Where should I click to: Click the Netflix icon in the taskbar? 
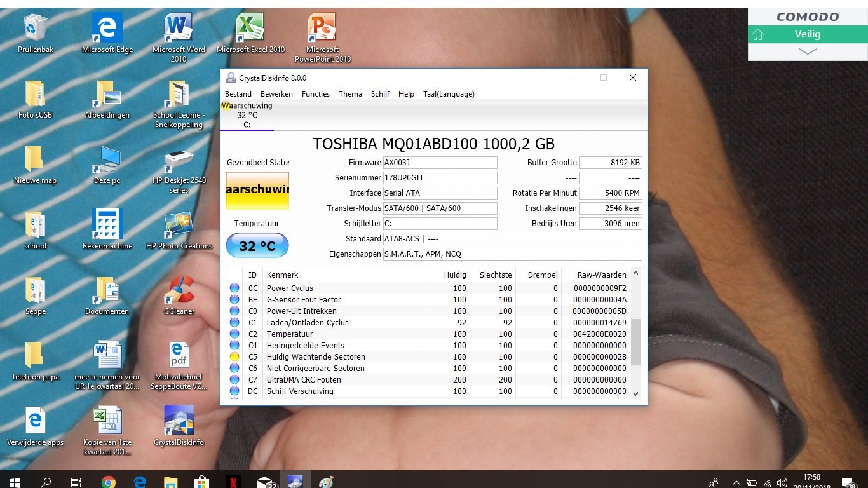[233, 482]
